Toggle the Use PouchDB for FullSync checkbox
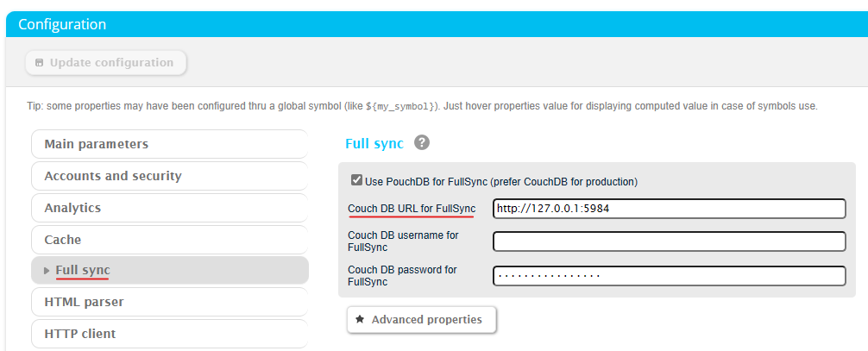Viewport: 868px width, 351px height. (x=356, y=181)
